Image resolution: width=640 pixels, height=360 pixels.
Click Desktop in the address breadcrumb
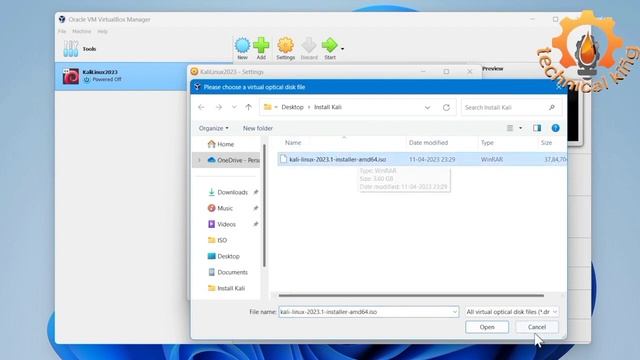tap(292, 107)
